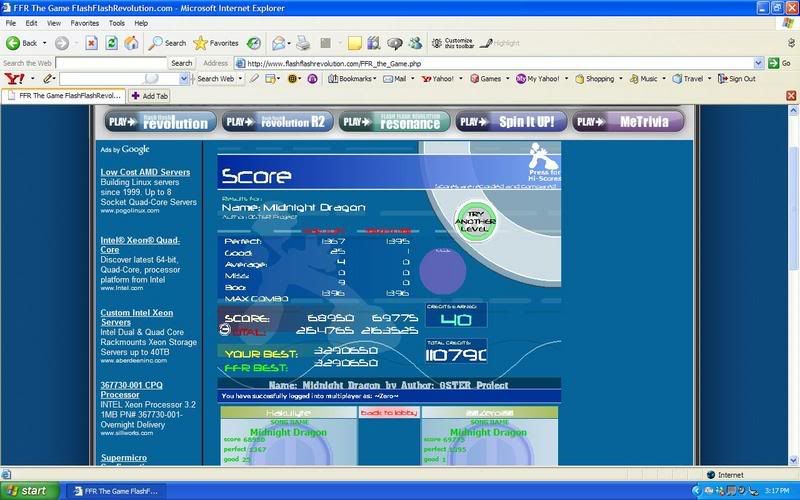Click the Play Spin It UP! banner

point(510,122)
